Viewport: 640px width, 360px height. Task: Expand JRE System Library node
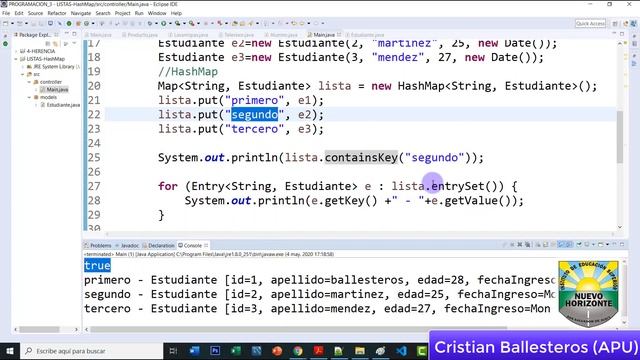(23, 67)
